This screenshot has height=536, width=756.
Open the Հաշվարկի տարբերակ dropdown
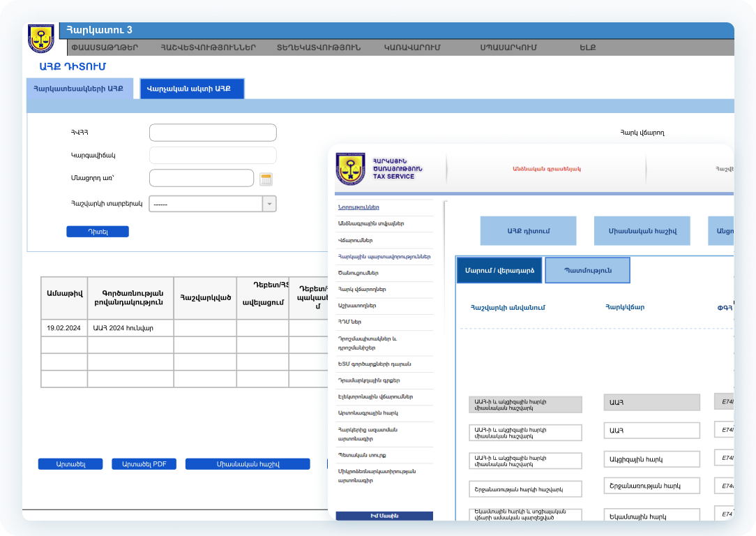269,204
